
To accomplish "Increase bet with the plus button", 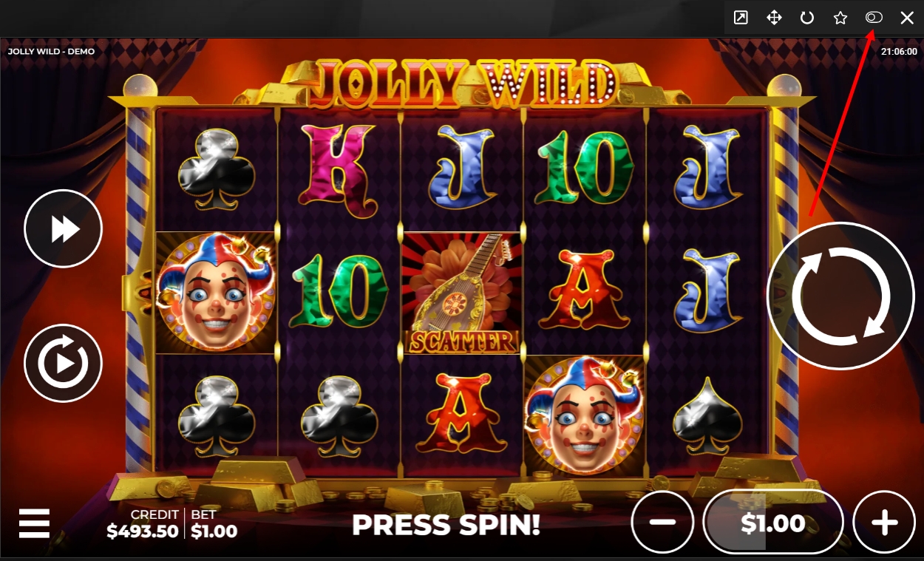I will pyautogui.click(x=884, y=522).
